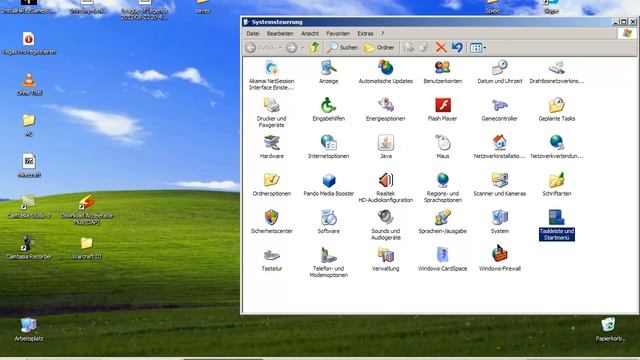Select Download Accelerator Plus desktop shortcut
Viewport: 640px width, 360px height.
(87, 210)
